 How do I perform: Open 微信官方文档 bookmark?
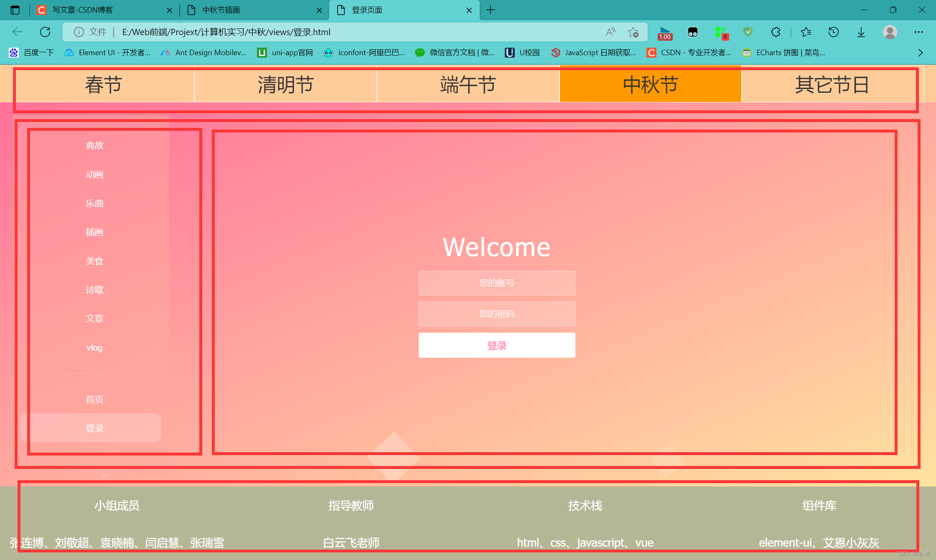[x=455, y=53]
